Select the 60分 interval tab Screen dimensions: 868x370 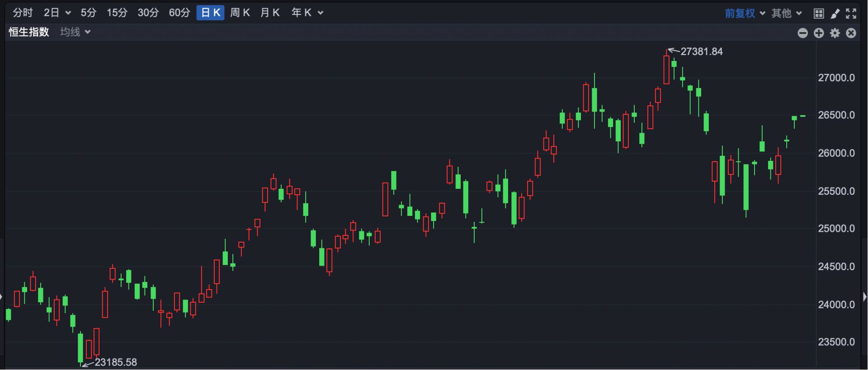coord(179,13)
